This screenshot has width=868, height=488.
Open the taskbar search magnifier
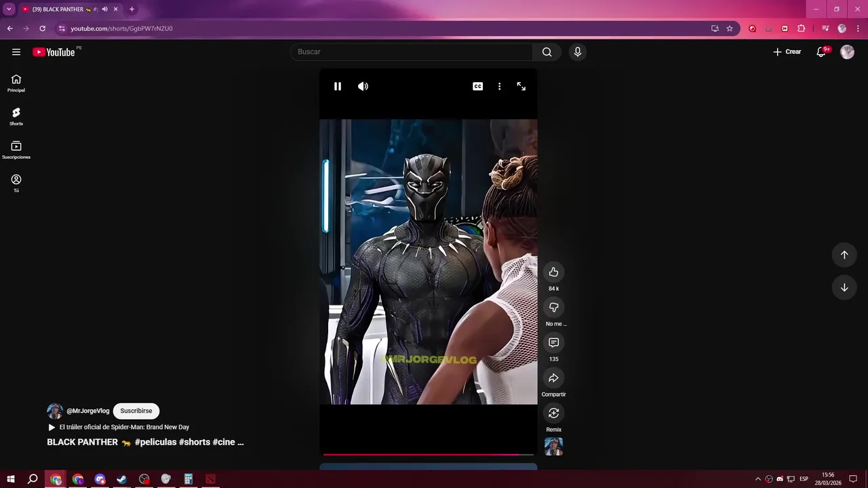33,479
